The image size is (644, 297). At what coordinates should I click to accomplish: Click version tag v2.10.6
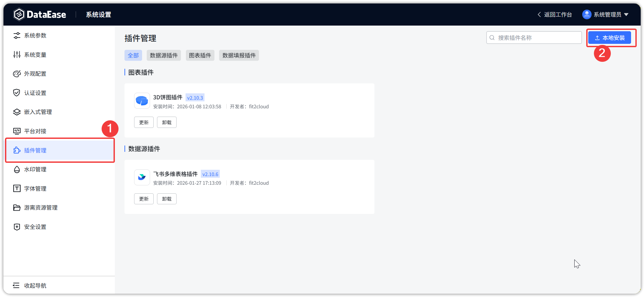pyautogui.click(x=210, y=174)
